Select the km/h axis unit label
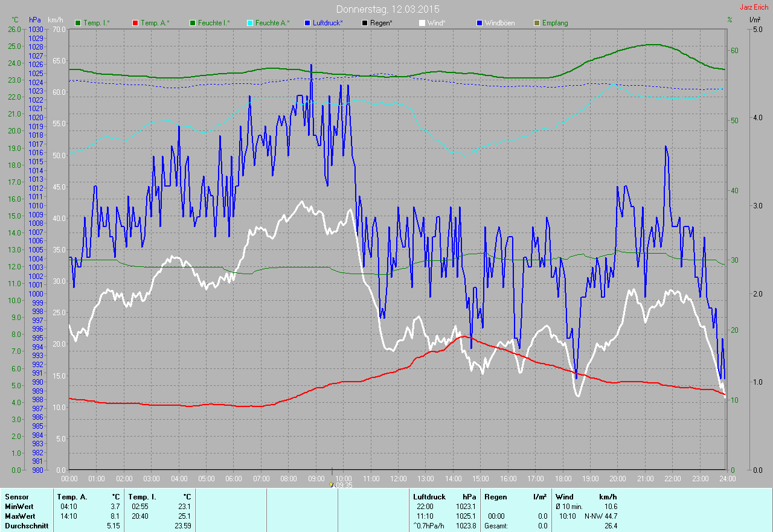Viewport: 773px width, 532px height. point(56,21)
